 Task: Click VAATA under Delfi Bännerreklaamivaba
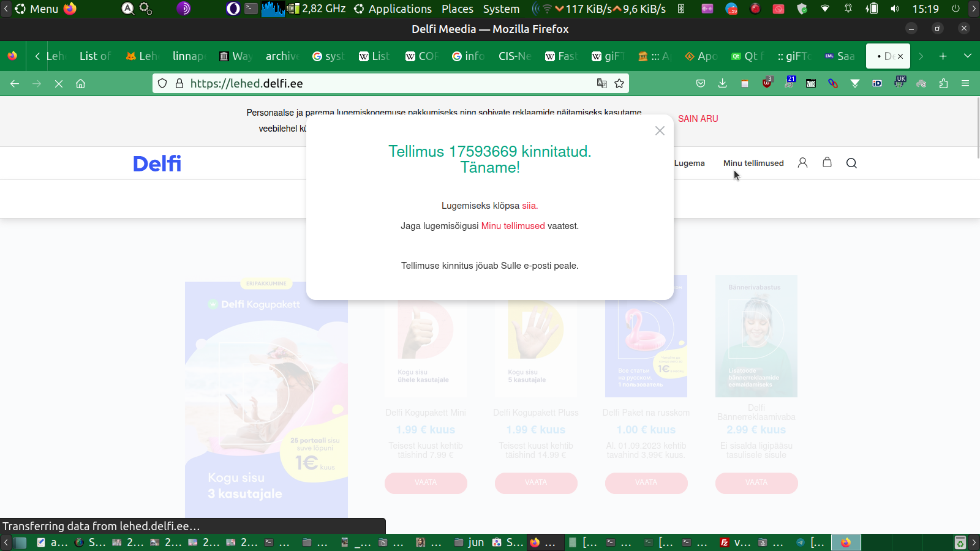756,482
